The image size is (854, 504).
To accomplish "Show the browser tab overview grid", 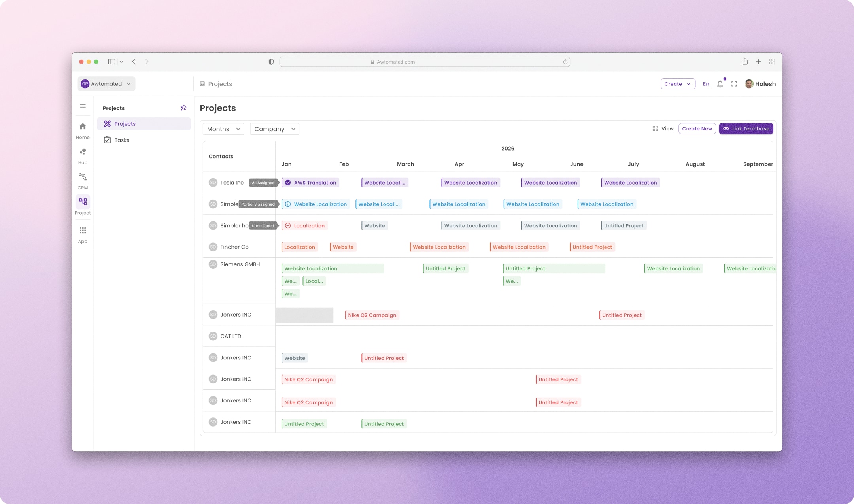I will tap(772, 62).
